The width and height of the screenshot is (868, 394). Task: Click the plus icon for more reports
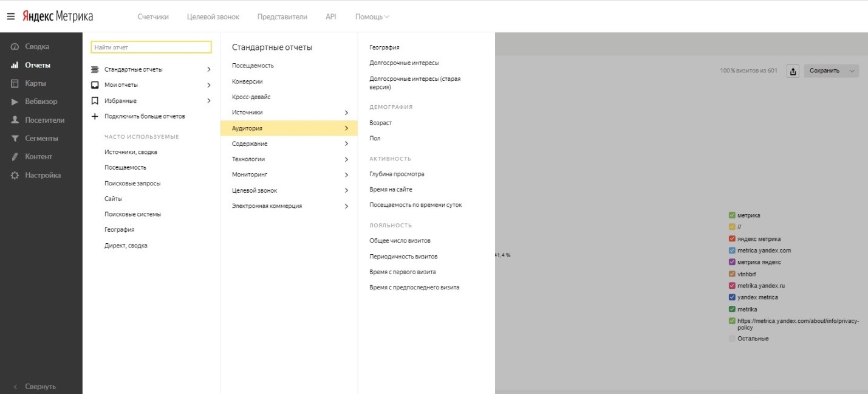click(x=95, y=116)
